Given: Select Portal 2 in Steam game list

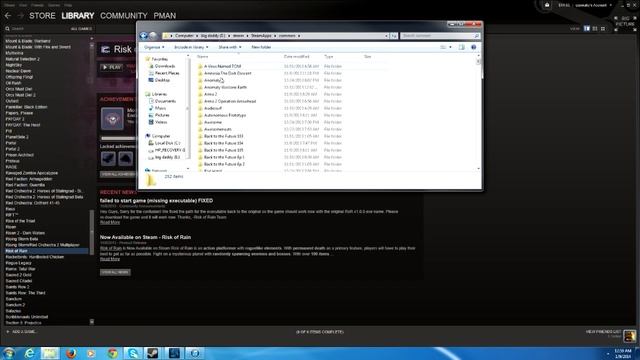Looking at the screenshot, I should pyautogui.click(x=12, y=149).
